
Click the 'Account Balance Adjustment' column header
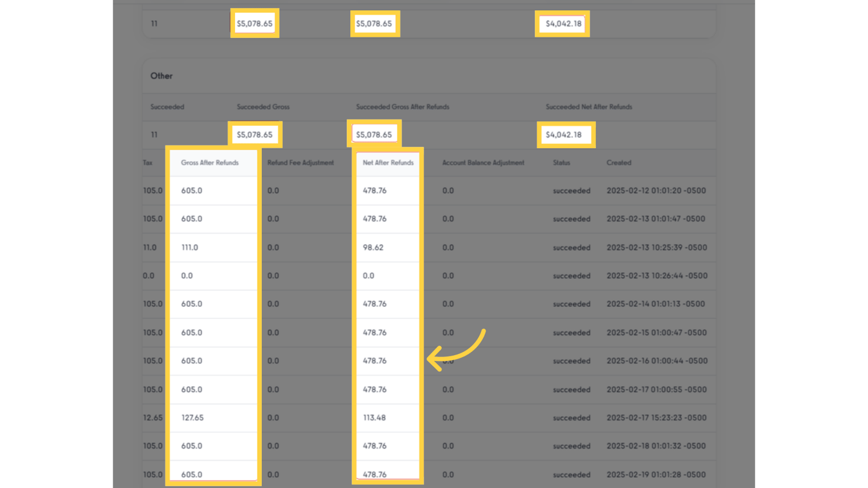click(483, 163)
